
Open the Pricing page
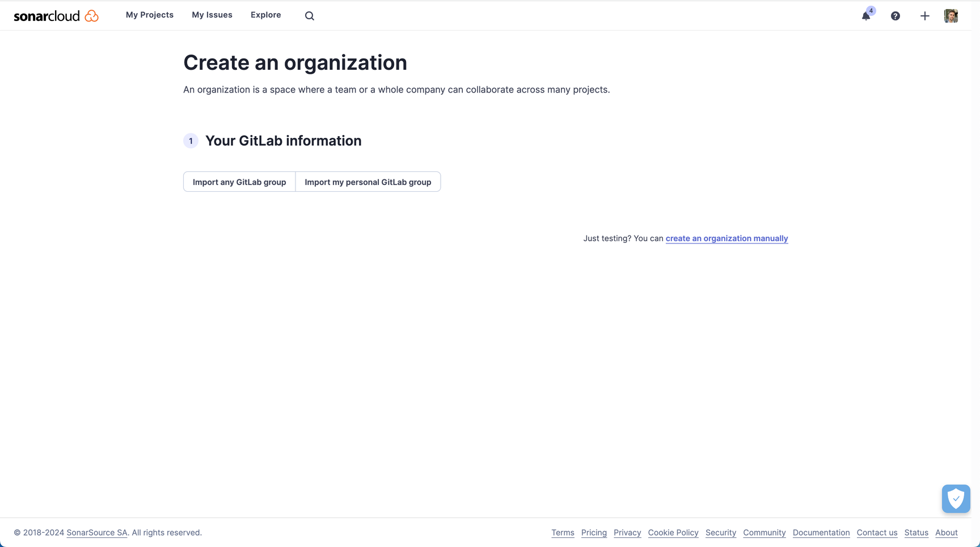tap(593, 532)
